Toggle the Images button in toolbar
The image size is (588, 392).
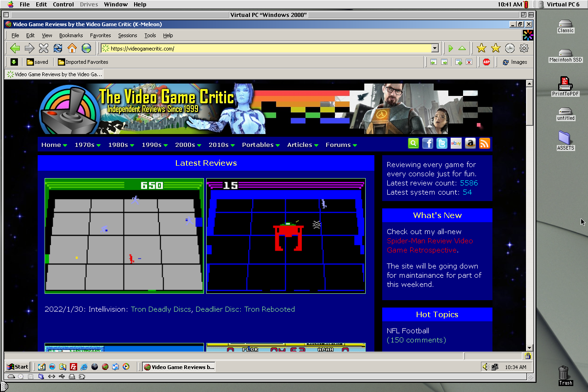[514, 62]
